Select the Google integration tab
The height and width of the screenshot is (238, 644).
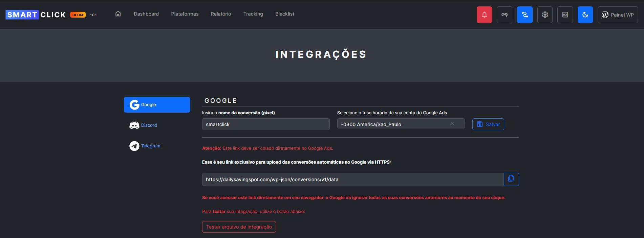[157, 105]
